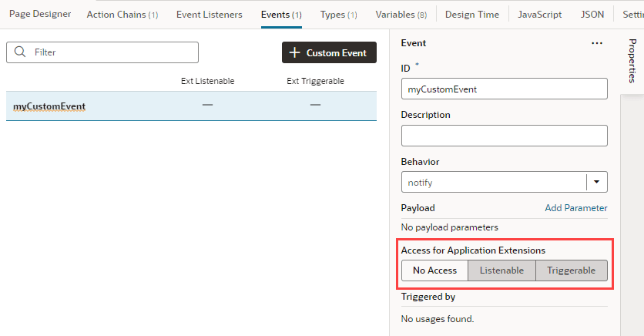Set extension access to Listenable
The height and width of the screenshot is (336, 644).
(x=501, y=270)
